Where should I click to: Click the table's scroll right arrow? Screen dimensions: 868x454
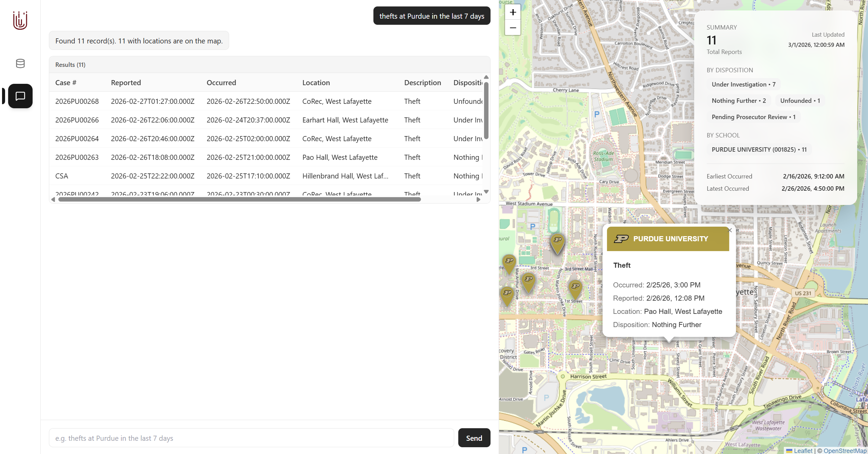(478, 200)
